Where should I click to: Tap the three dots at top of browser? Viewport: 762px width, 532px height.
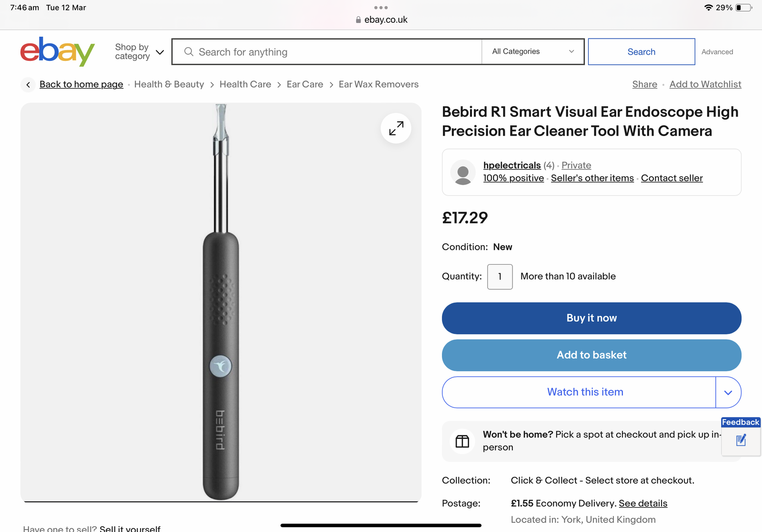pyautogui.click(x=381, y=8)
